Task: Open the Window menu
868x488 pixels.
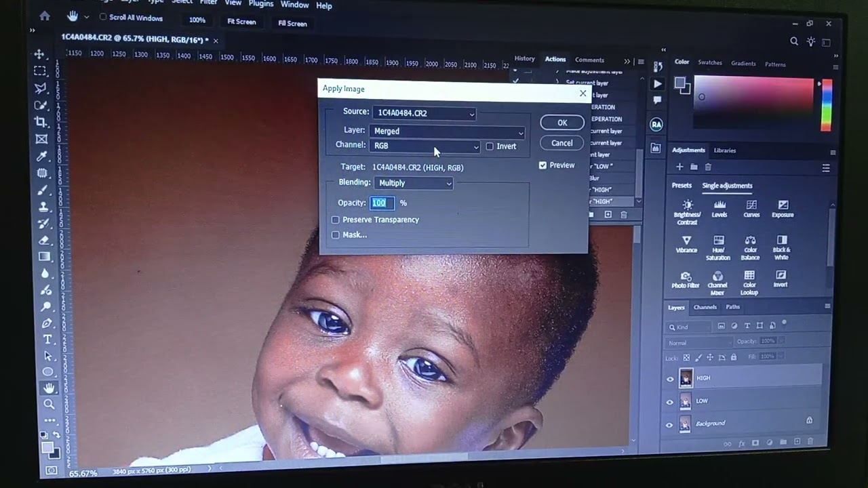Action: pyautogui.click(x=294, y=4)
